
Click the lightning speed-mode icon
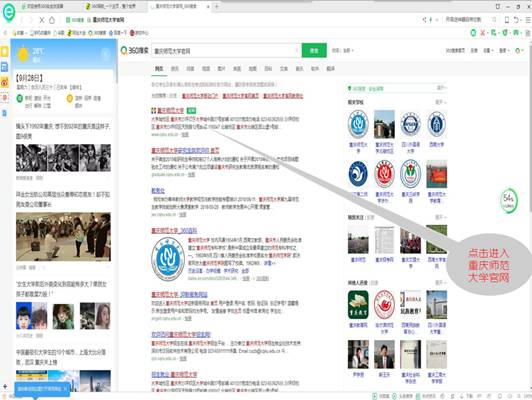point(431,20)
